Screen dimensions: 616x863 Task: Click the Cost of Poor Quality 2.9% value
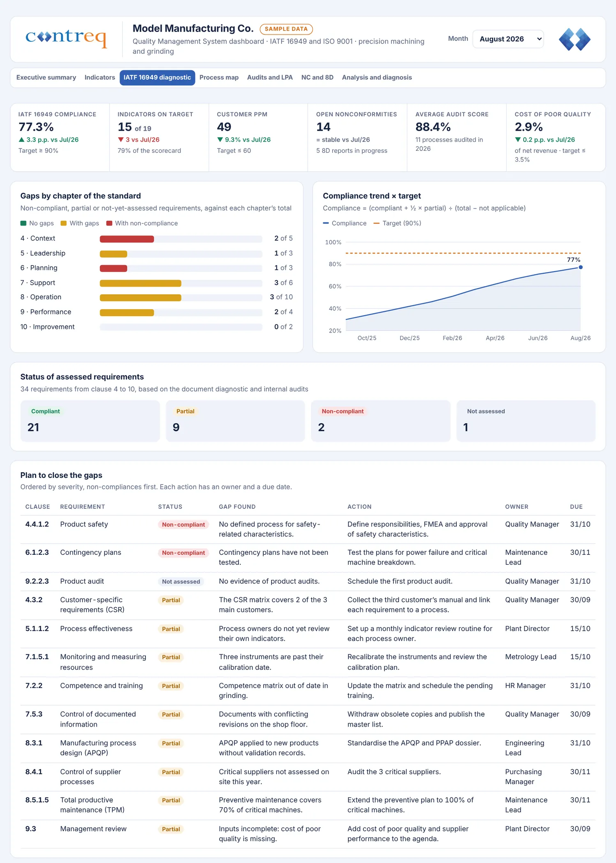point(529,127)
